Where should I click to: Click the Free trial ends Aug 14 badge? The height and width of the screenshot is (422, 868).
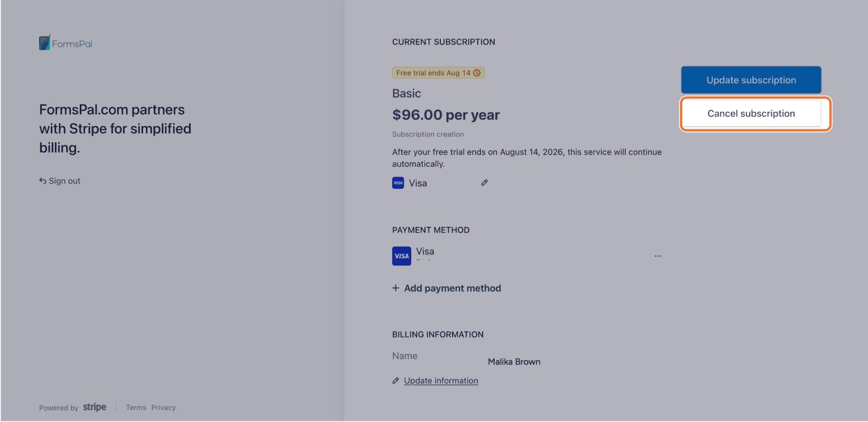[x=438, y=73]
